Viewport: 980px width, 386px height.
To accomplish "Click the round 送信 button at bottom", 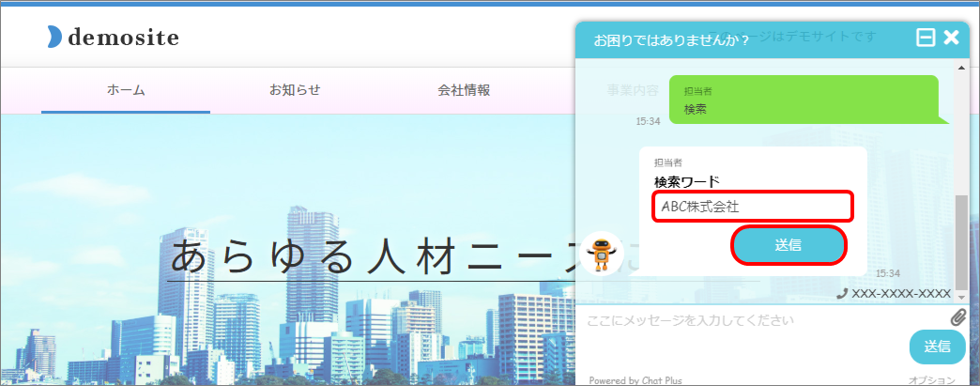I will click(x=937, y=347).
